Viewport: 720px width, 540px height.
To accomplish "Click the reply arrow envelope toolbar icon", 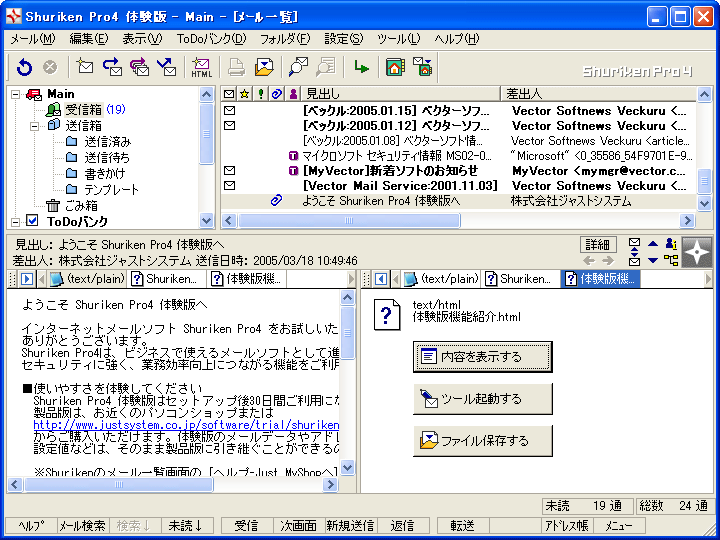I will click(x=112, y=67).
